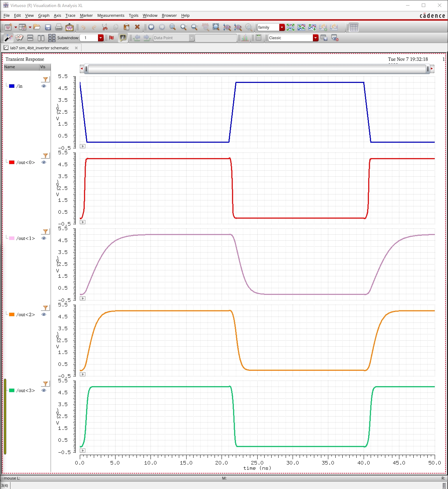Viewport: 448px width, 489px height.
Task: Click the red /out<0> color swatch
Action: click(x=12, y=162)
